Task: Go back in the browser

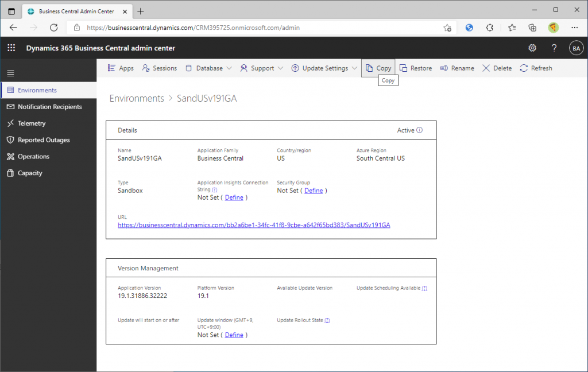Action: pos(13,28)
